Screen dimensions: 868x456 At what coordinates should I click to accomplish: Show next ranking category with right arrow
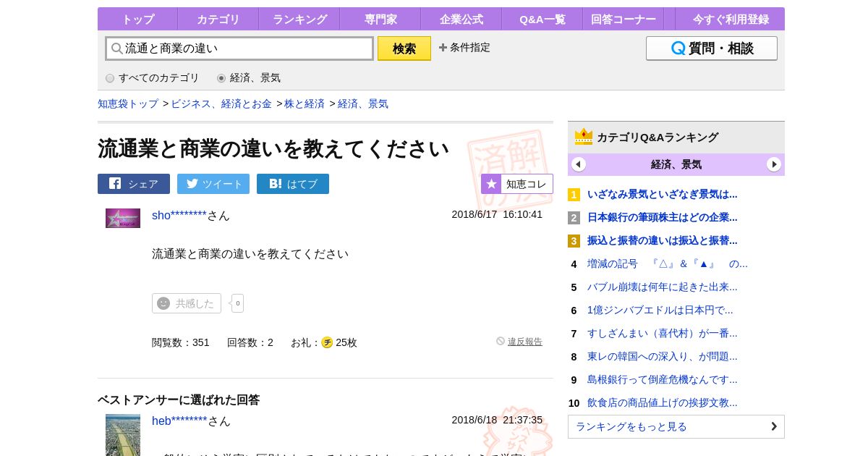click(x=774, y=164)
